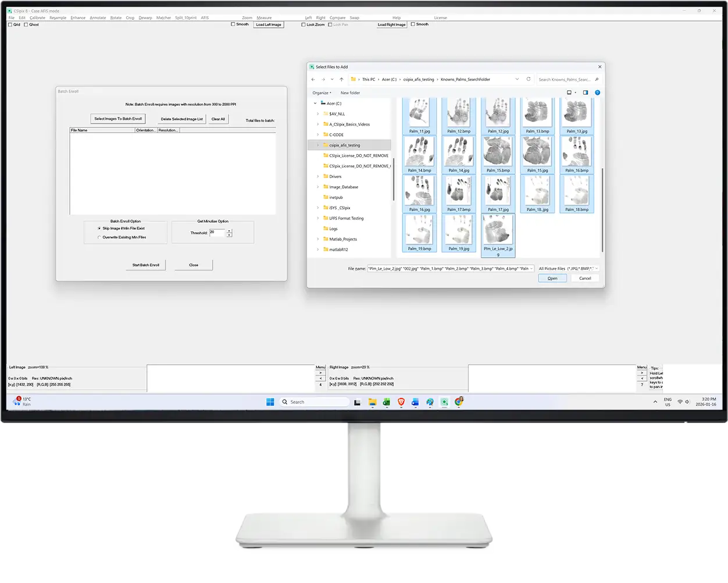This screenshot has height=583, width=728.
Task: Select the Logs folder
Action: point(333,229)
